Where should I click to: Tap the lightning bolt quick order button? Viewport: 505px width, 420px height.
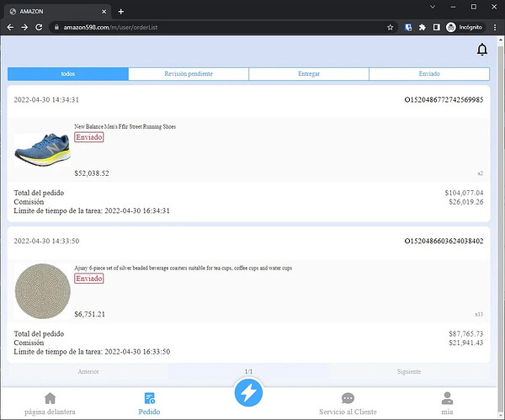(x=248, y=393)
